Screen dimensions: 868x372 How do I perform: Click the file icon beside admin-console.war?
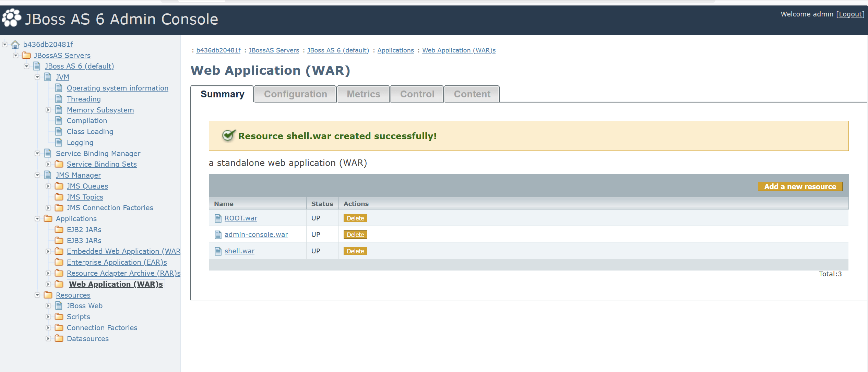click(x=218, y=235)
